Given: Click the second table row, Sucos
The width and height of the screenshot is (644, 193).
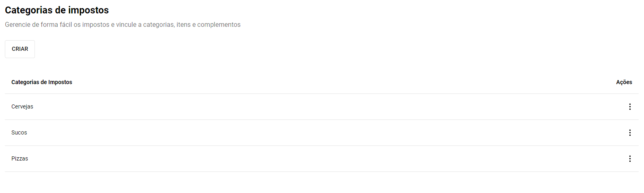Looking at the screenshot, I should pos(322,133).
